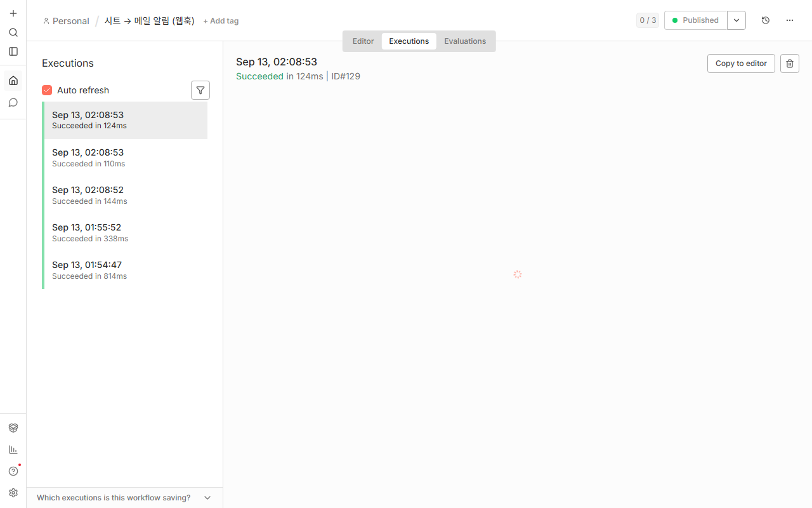Expand 'Which executions is this workflow saving?'
Screen dimensions: 812x508
click(124, 498)
